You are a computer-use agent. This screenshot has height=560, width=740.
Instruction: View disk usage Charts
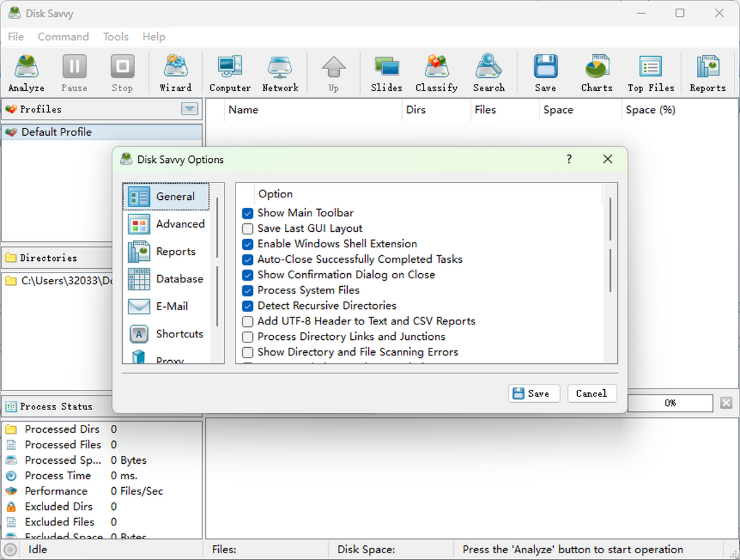tap(596, 72)
